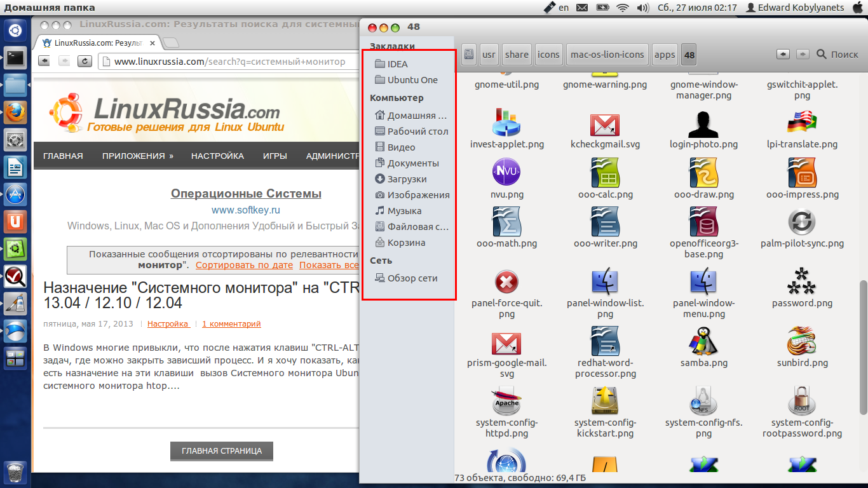The height and width of the screenshot is (488, 868).
Task: Jump to 'apps' path segment
Action: [665, 55]
